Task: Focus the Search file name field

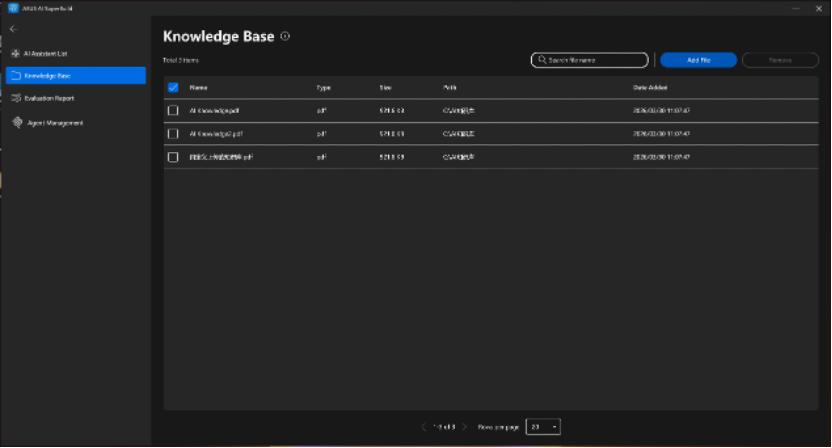Action: (590, 60)
